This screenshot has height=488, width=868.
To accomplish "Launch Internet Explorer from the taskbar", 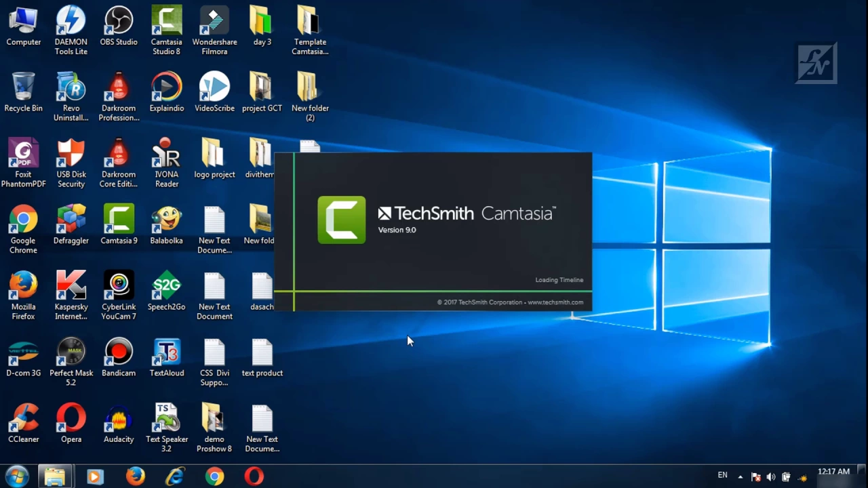I will tap(175, 476).
